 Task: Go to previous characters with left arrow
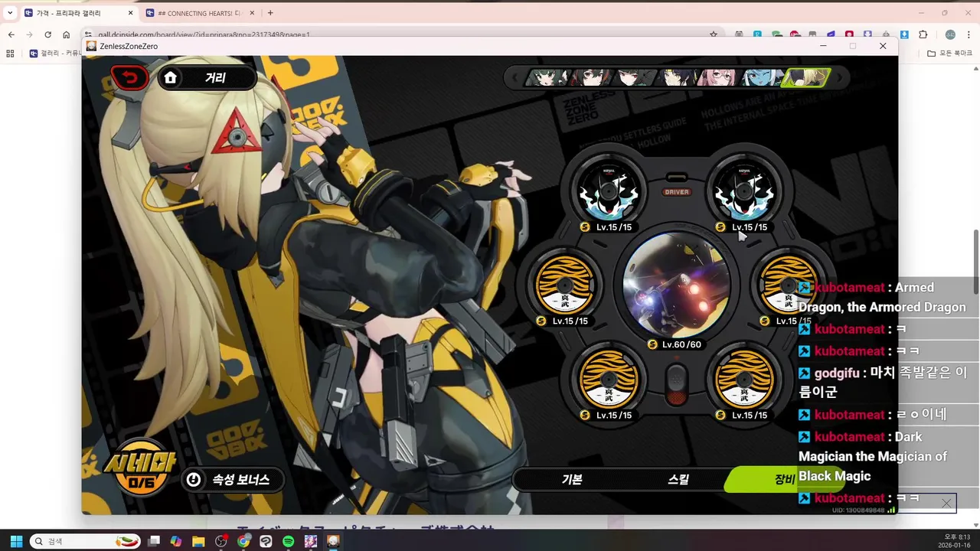[517, 77]
